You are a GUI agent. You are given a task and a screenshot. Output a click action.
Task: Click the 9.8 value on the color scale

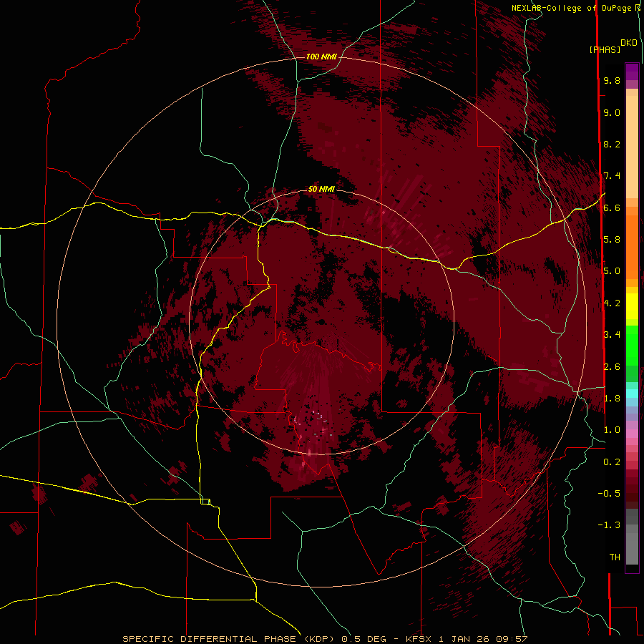tap(612, 80)
